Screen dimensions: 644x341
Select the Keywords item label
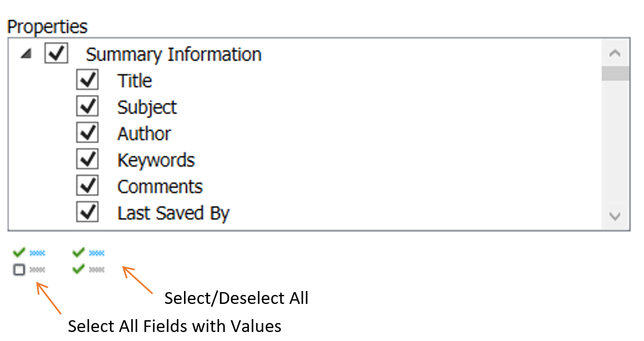(x=156, y=160)
